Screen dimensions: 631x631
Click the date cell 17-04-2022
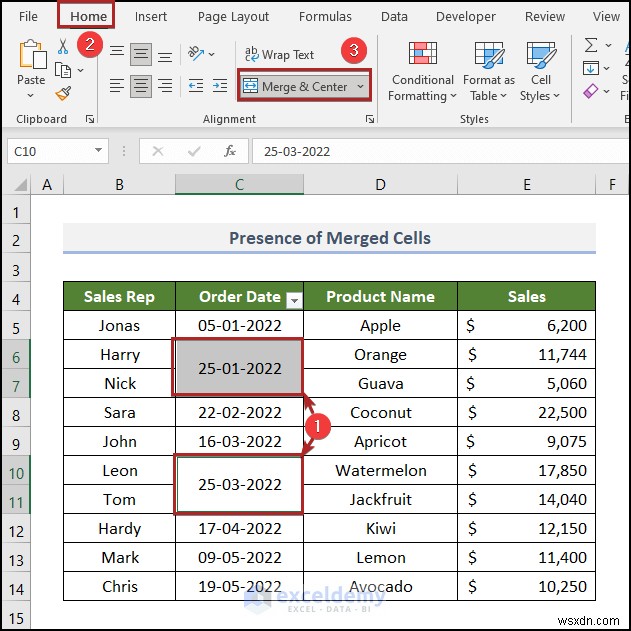239,528
